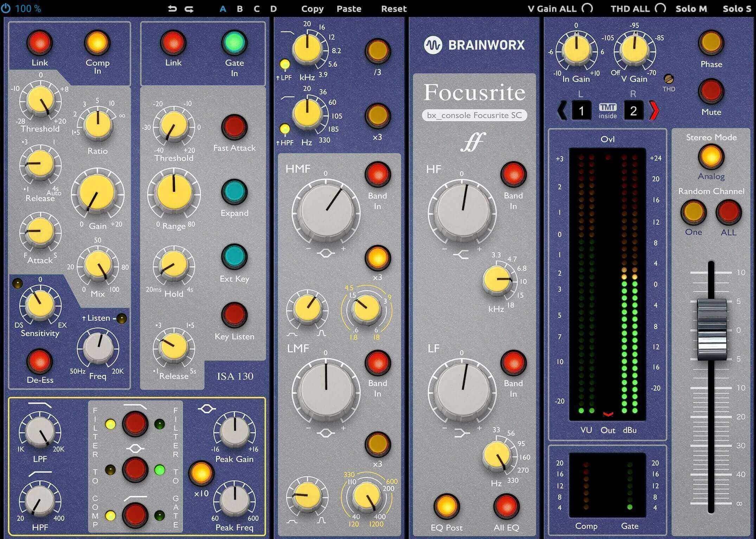Select preset slot C
This screenshot has height=539, width=756.
coord(257,9)
